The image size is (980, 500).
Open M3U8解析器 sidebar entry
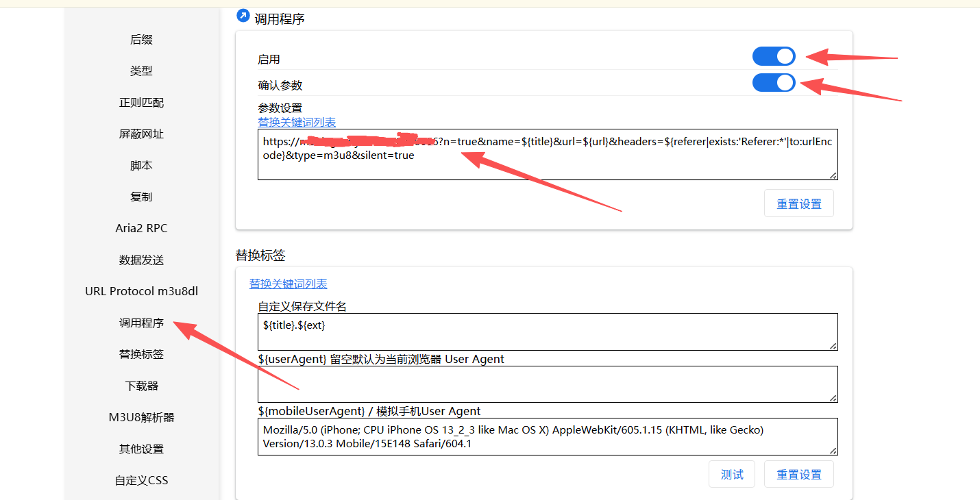(x=141, y=417)
